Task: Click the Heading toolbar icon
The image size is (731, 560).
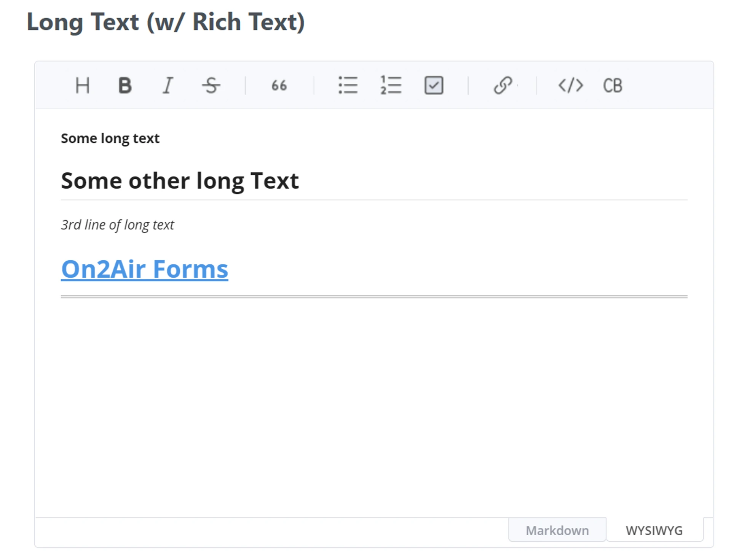Action: point(82,85)
